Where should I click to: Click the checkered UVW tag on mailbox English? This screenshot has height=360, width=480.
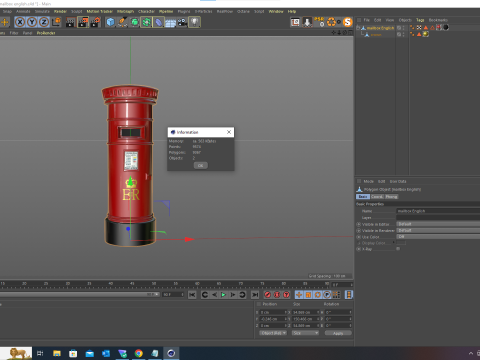pyautogui.click(x=419, y=28)
